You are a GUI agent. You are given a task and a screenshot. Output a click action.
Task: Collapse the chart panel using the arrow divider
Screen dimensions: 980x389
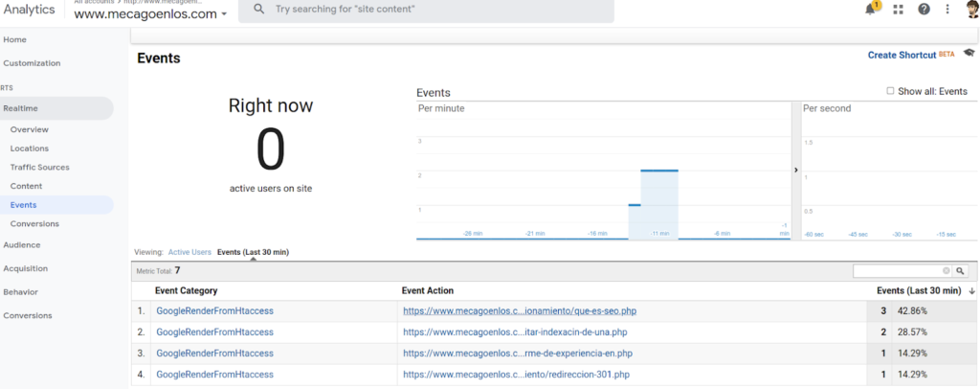click(796, 170)
